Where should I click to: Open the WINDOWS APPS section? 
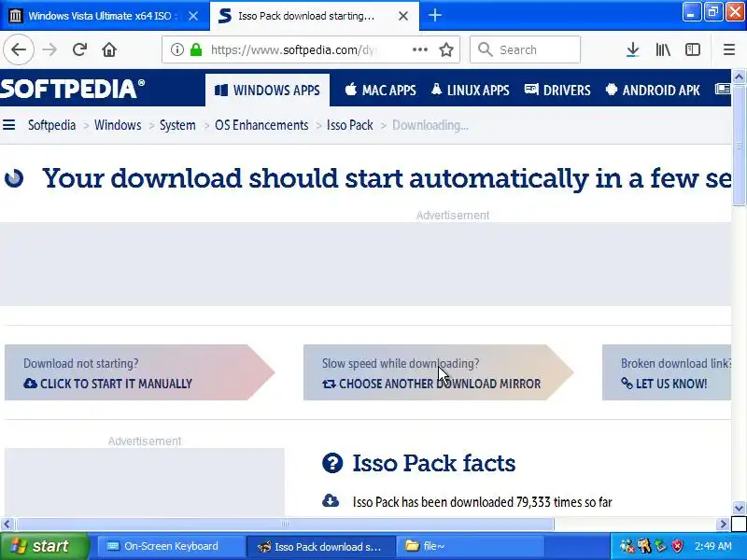pos(267,90)
